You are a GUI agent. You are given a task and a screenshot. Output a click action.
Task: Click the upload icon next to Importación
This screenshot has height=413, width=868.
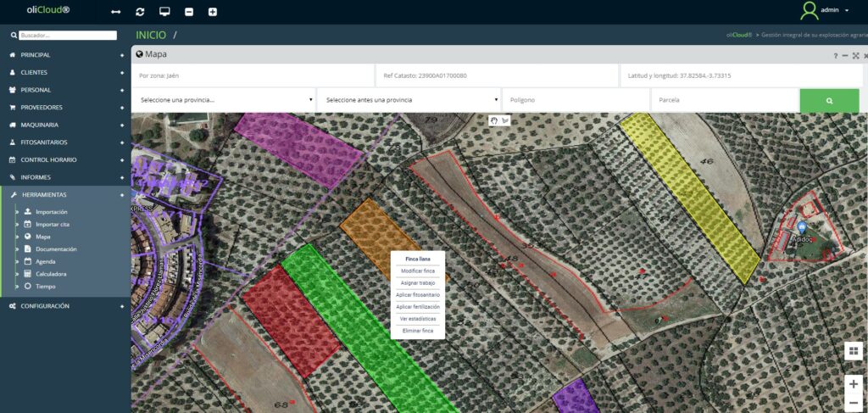28,211
